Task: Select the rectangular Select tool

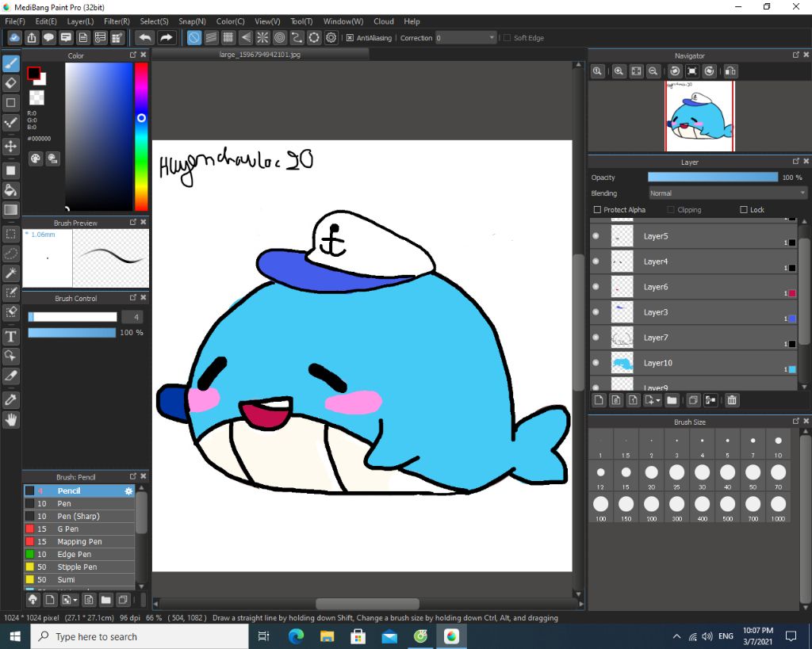Action: [x=10, y=234]
